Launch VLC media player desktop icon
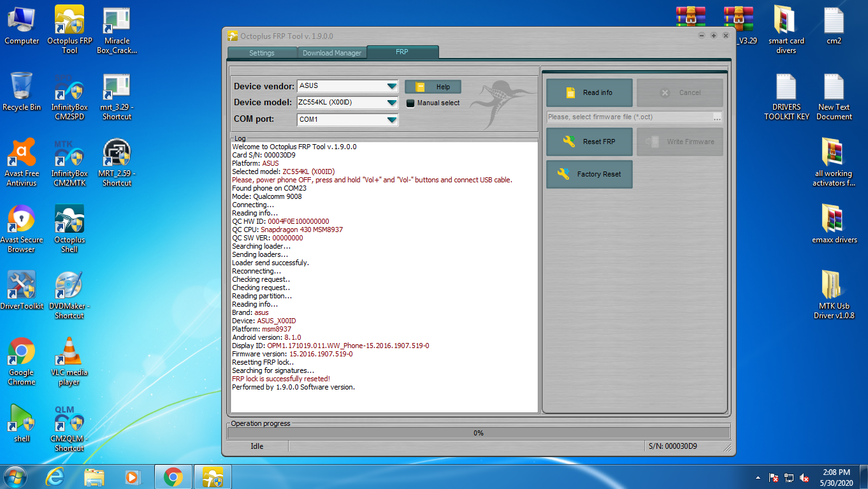 pyautogui.click(x=69, y=361)
